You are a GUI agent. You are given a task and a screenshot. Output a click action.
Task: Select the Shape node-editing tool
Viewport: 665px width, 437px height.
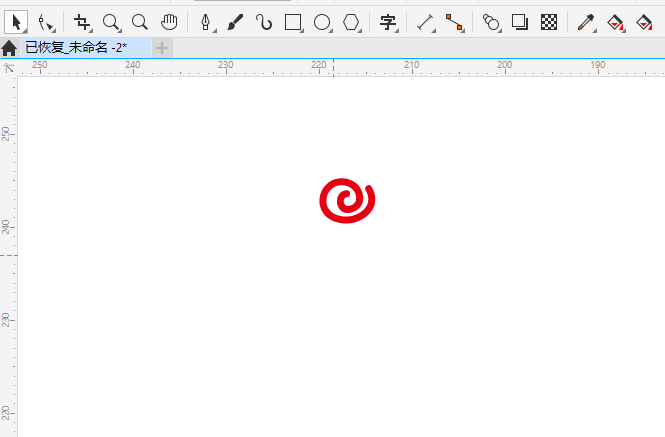(46, 22)
